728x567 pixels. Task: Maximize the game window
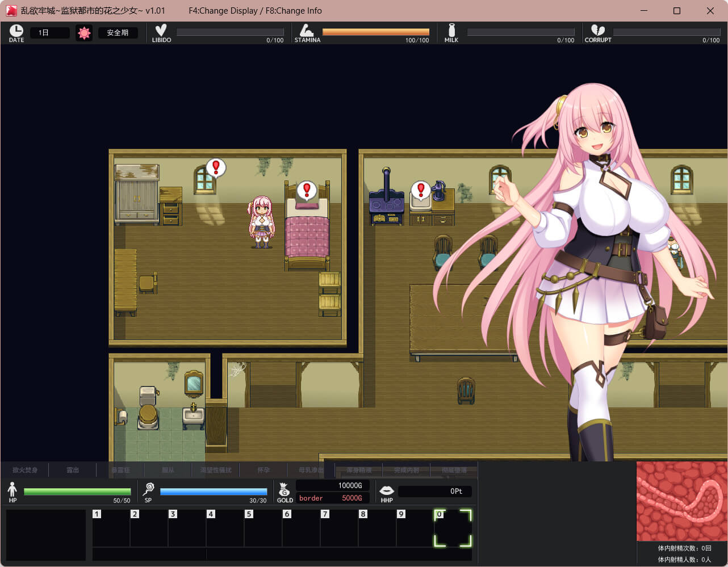coord(676,11)
